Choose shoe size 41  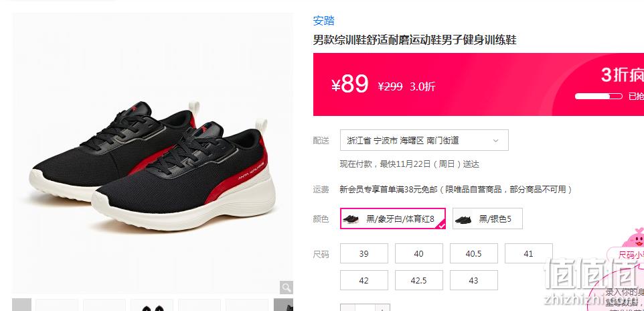click(529, 253)
